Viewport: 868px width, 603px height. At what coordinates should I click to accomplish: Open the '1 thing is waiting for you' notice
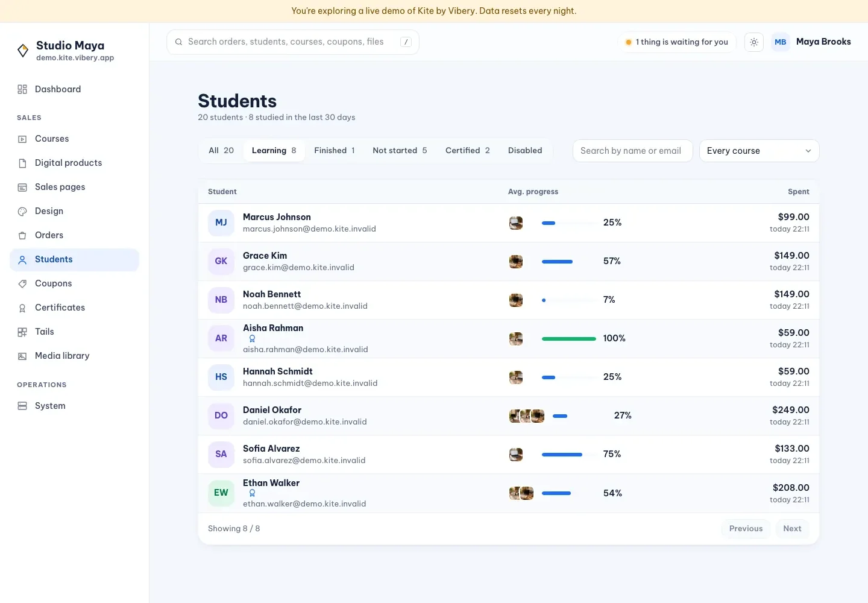(677, 42)
